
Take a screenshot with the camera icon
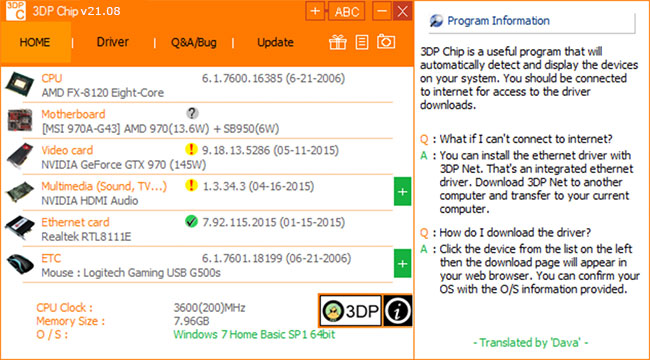pos(386,41)
